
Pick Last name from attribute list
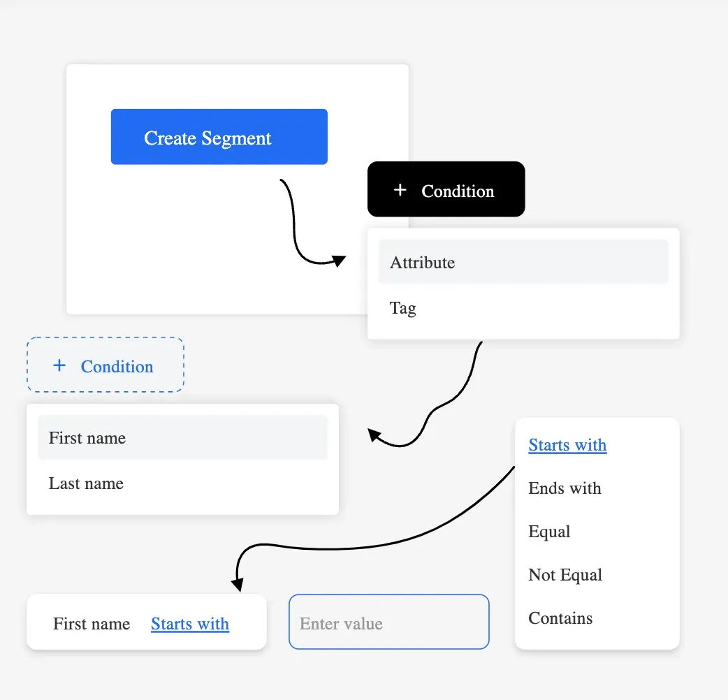coord(182,483)
